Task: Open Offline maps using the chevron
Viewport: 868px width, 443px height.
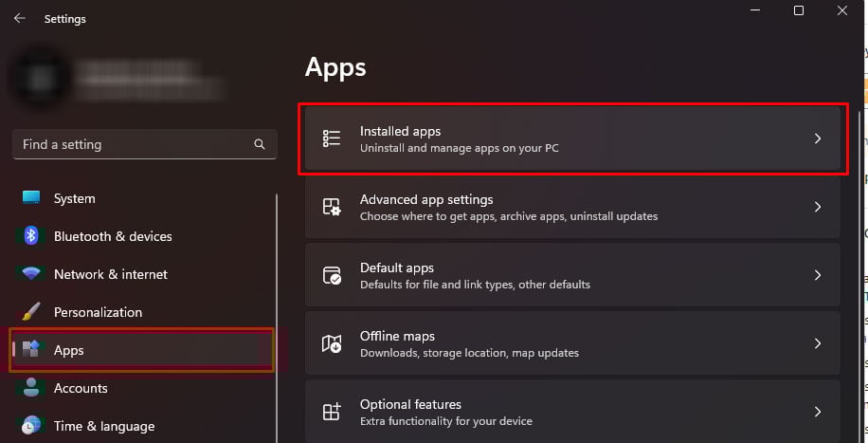Action: (x=818, y=343)
